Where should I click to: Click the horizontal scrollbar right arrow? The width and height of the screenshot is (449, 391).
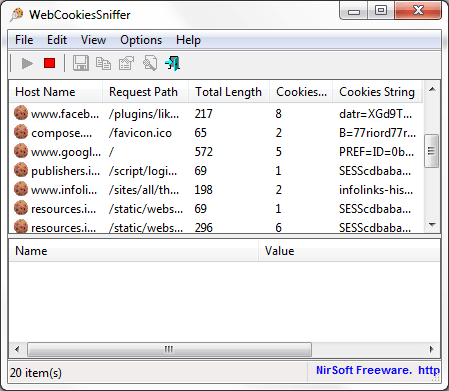point(432,349)
